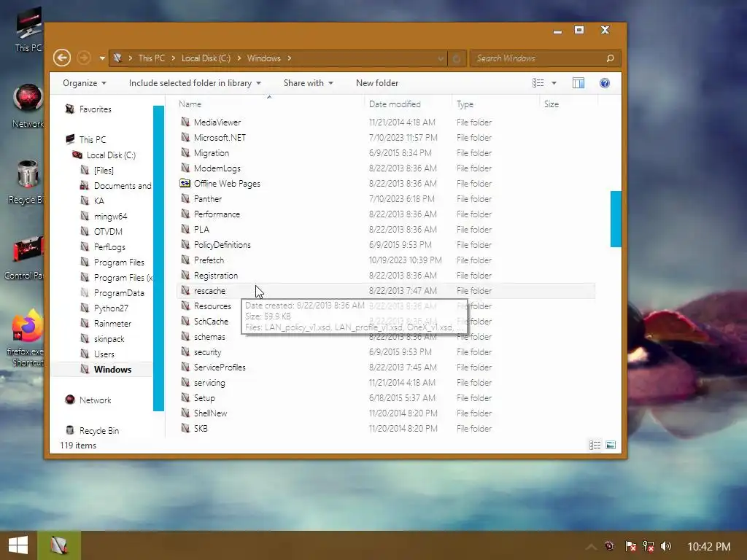Click the Panther folder icon

click(185, 198)
